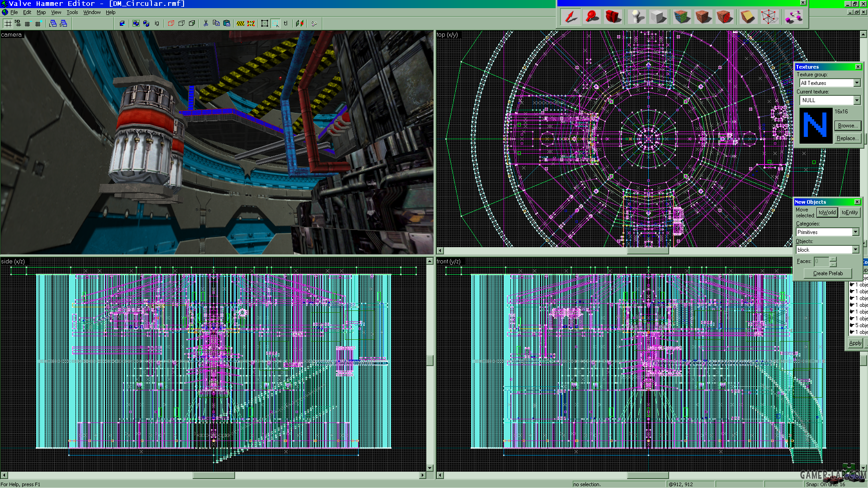Click the Edit Cordon Bounds icon
This screenshot has width=868, height=488.
(x=251, y=23)
